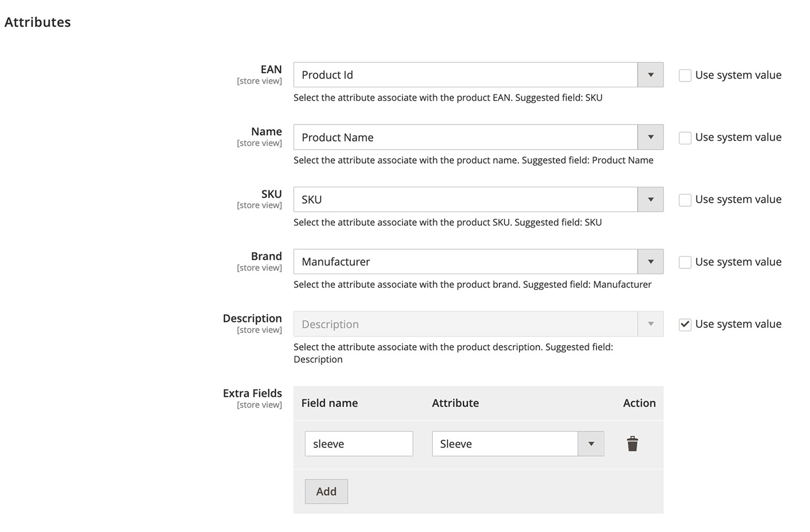810x532 pixels.
Task: Click the Field name column header
Action: click(329, 403)
